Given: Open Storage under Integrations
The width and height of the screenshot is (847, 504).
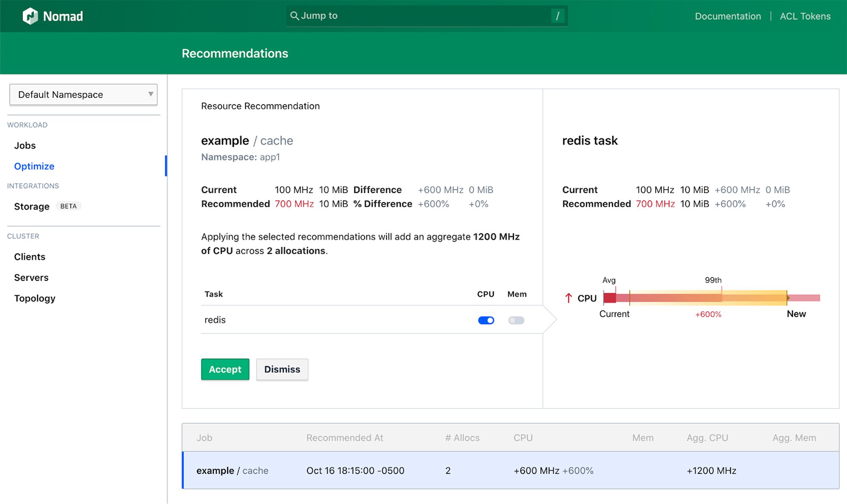Looking at the screenshot, I should pyautogui.click(x=31, y=206).
